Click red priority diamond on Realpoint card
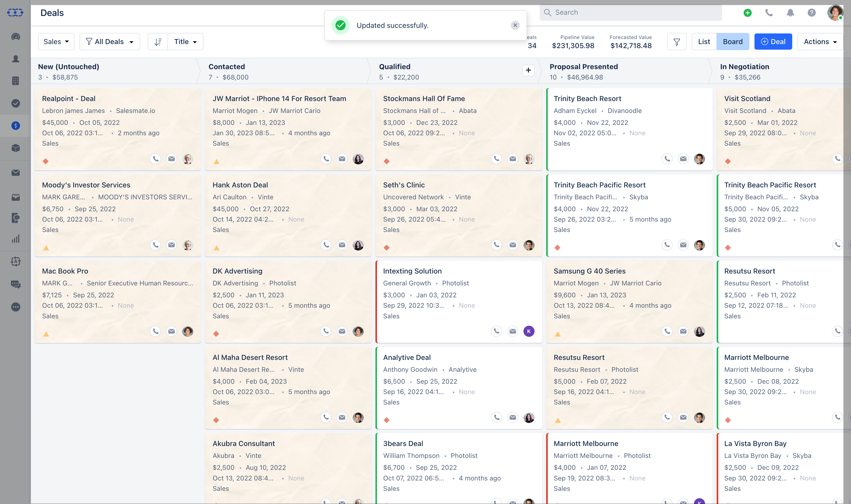Image resolution: width=851 pixels, height=504 pixels. point(46,161)
